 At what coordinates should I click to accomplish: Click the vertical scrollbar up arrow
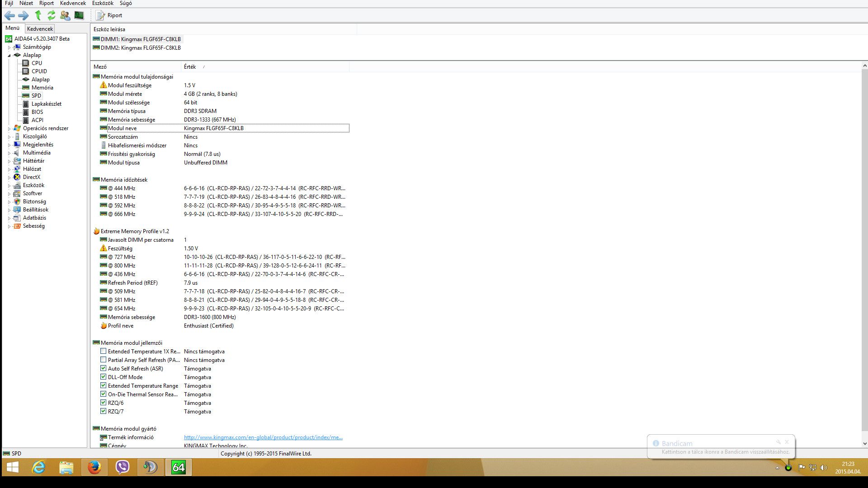pyautogui.click(x=864, y=66)
